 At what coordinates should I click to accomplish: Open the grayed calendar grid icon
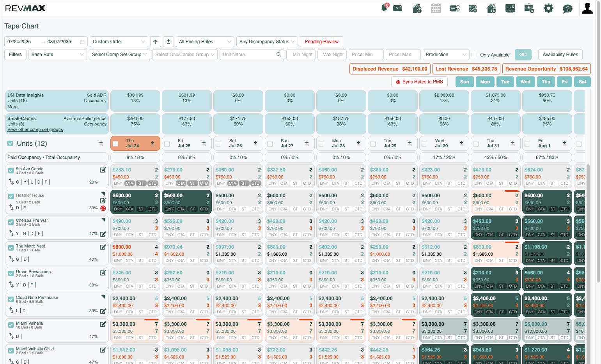(x=436, y=8)
